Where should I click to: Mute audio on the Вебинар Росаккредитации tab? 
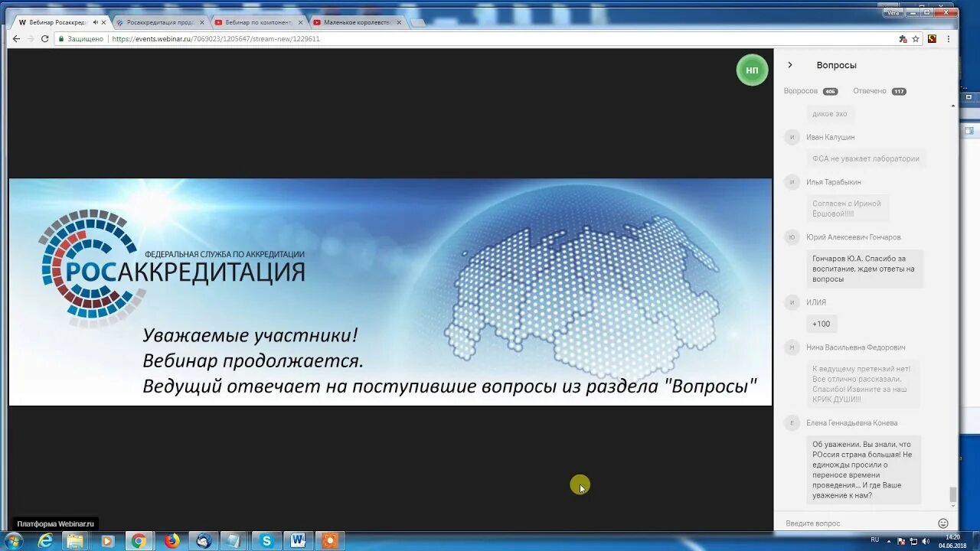[x=95, y=22]
